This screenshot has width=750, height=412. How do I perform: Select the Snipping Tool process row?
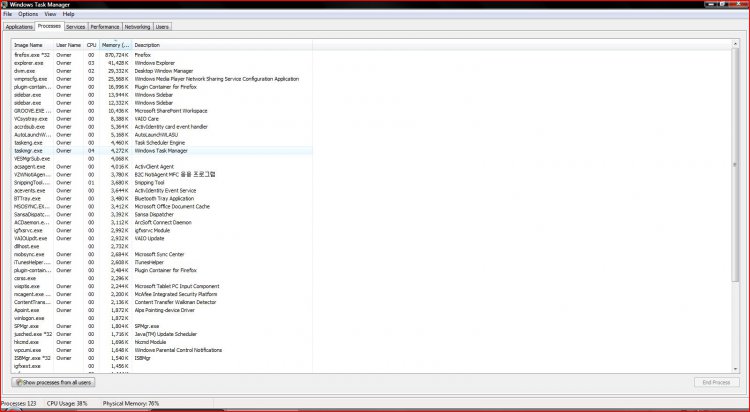[x=162, y=183]
